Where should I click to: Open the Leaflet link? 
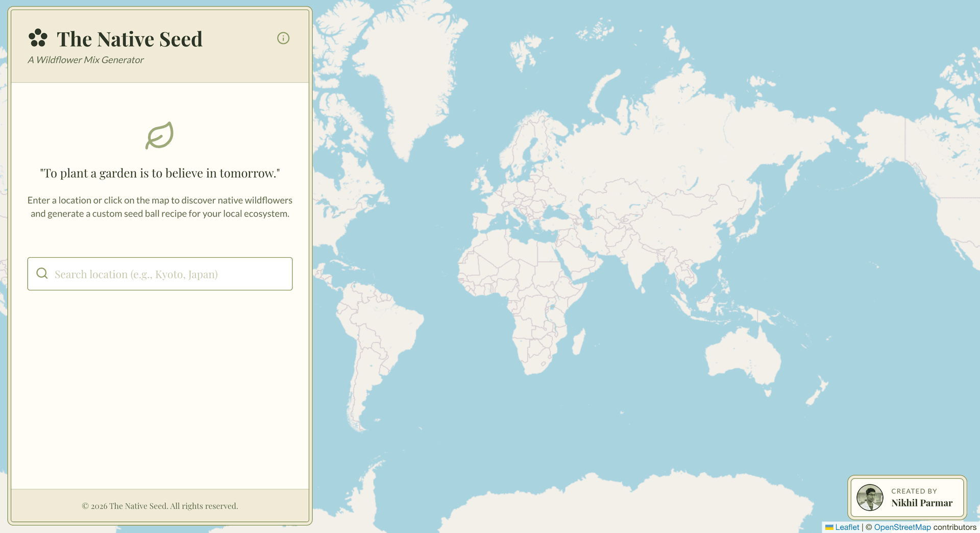(x=847, y=527)
